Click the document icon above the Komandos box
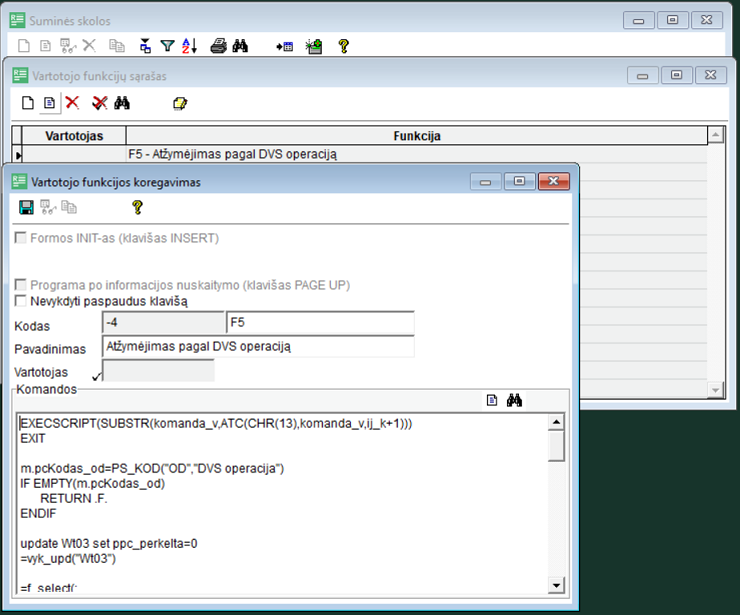The width and height of the screenshot is (740, 615). (492, 400)
